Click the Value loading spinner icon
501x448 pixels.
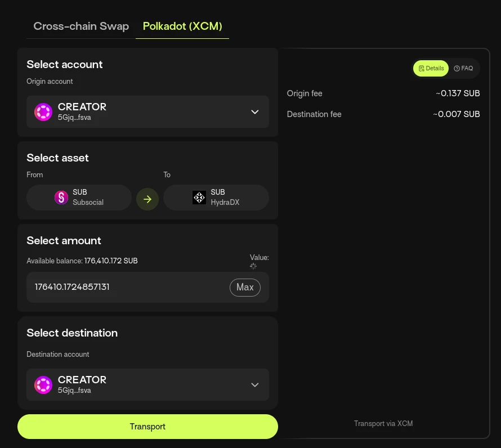[x=253, y=266]
